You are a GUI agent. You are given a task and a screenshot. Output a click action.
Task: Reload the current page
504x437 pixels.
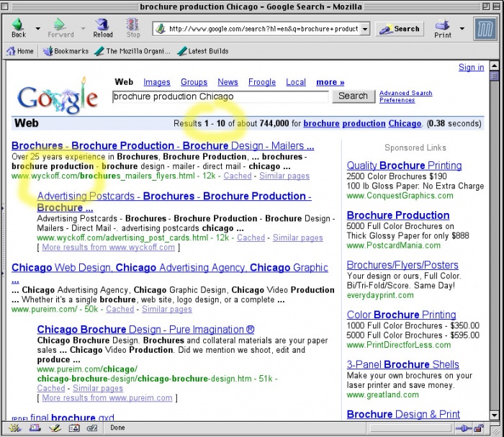click(103, 28)
